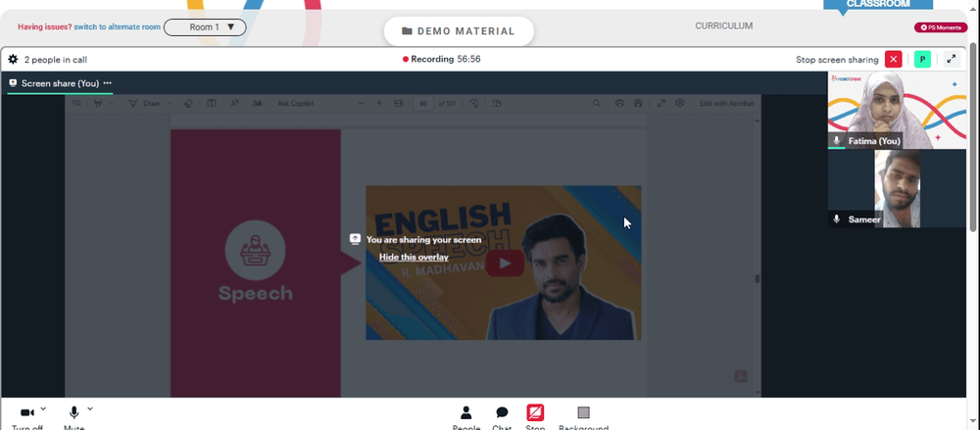The width and height of the screenshot is (980, 430).
Task: Open the screen share three-dots menu
Action: click(108, 83)
